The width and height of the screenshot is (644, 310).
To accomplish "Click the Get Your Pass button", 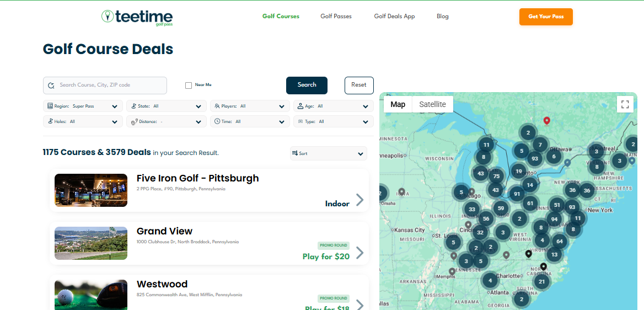I will coord(545,17).
